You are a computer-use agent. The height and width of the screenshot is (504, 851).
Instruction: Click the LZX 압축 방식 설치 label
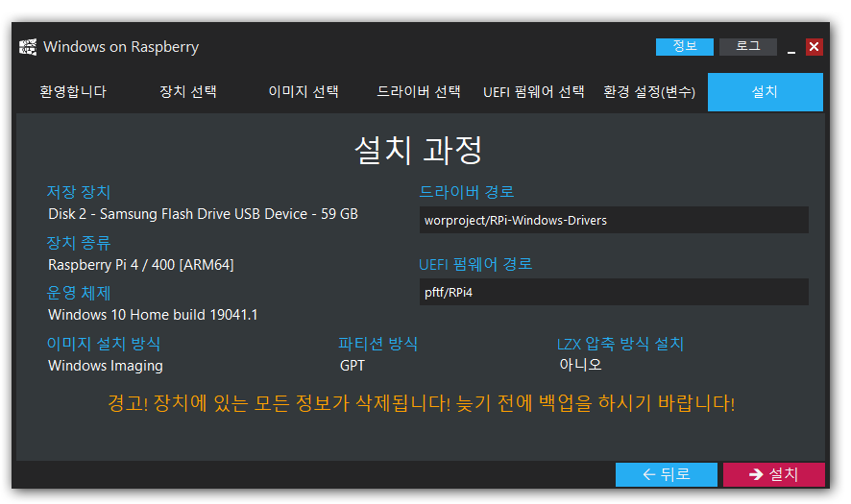(x=620, y=344)
